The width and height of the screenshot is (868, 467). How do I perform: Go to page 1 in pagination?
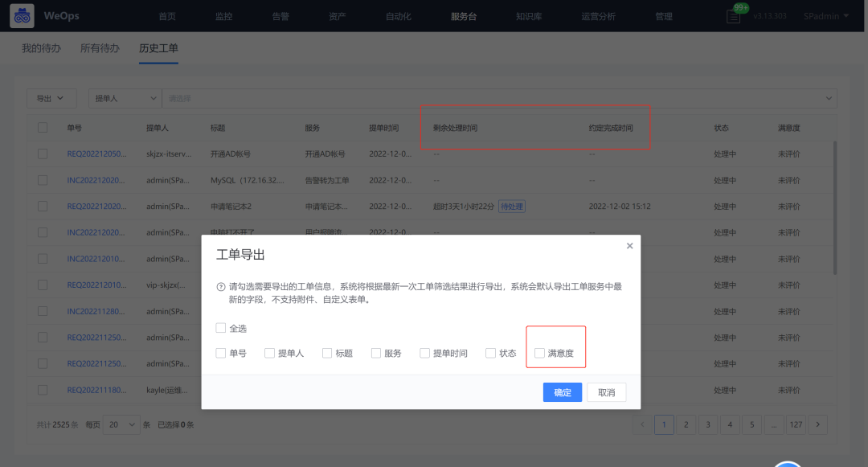pyautogui.click(x=664, y=424)
